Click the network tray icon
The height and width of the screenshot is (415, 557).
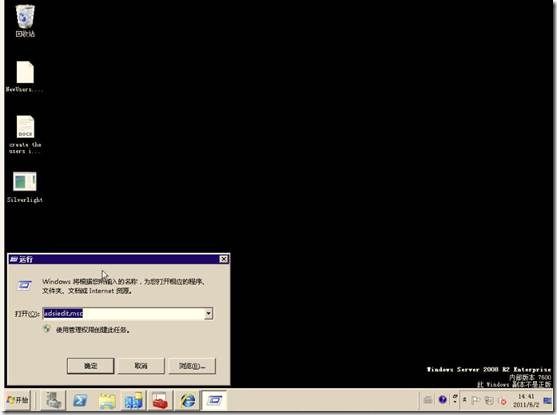(489, 400)
